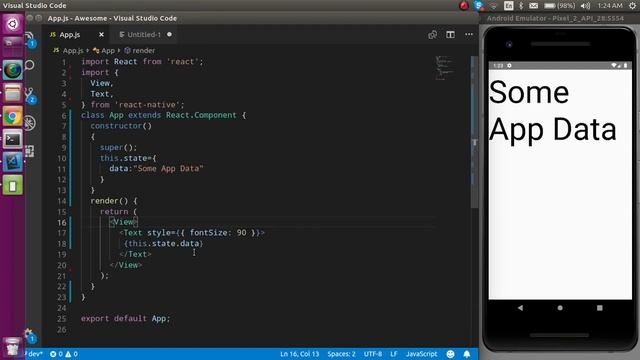This screenshot has height=360, width=640.
Task: Click line number 25 in the gutter
Action: click(62, 319)
